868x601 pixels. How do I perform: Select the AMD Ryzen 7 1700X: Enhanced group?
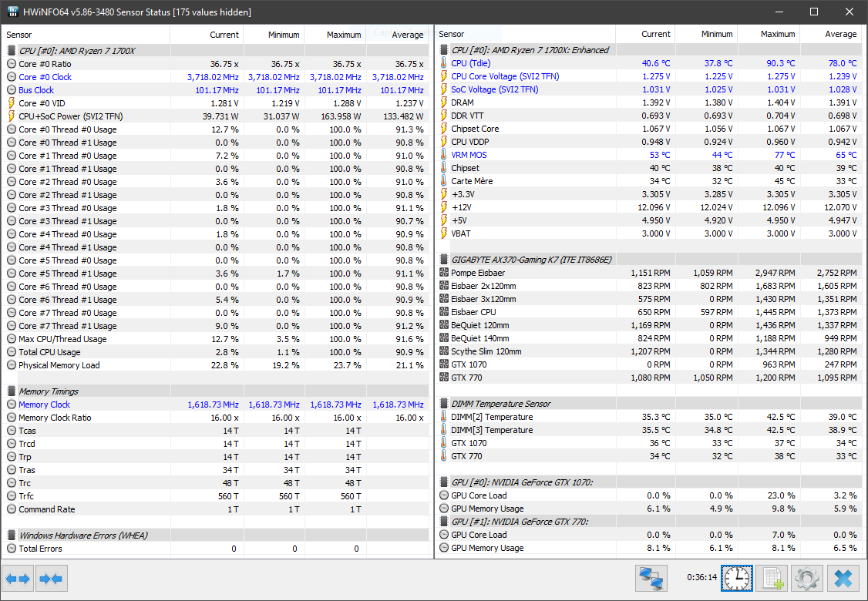coord(648,50)
